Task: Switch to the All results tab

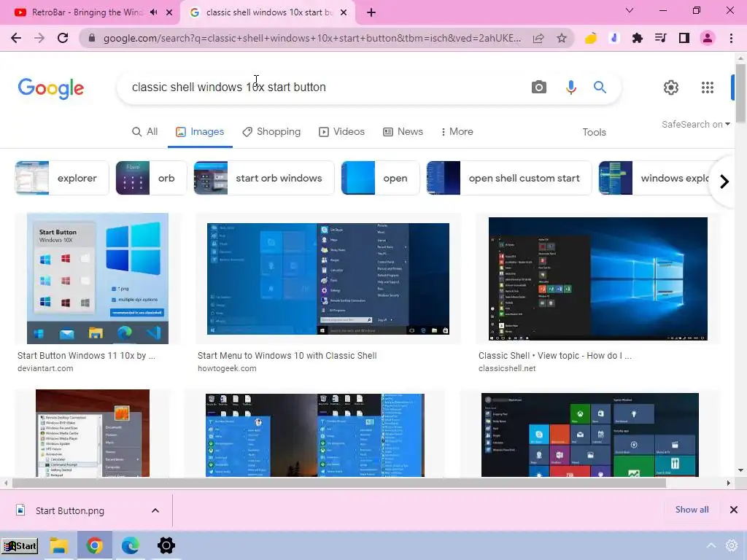Action: coord(145,132)
